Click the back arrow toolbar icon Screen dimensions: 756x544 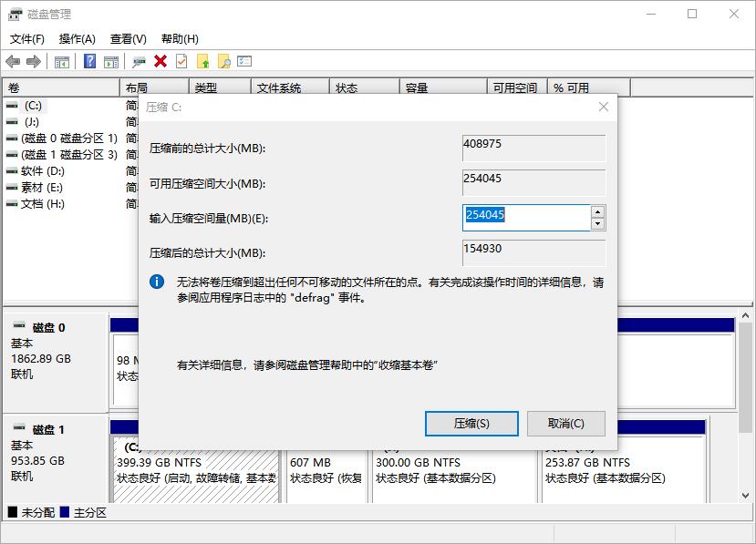point(13,61)
